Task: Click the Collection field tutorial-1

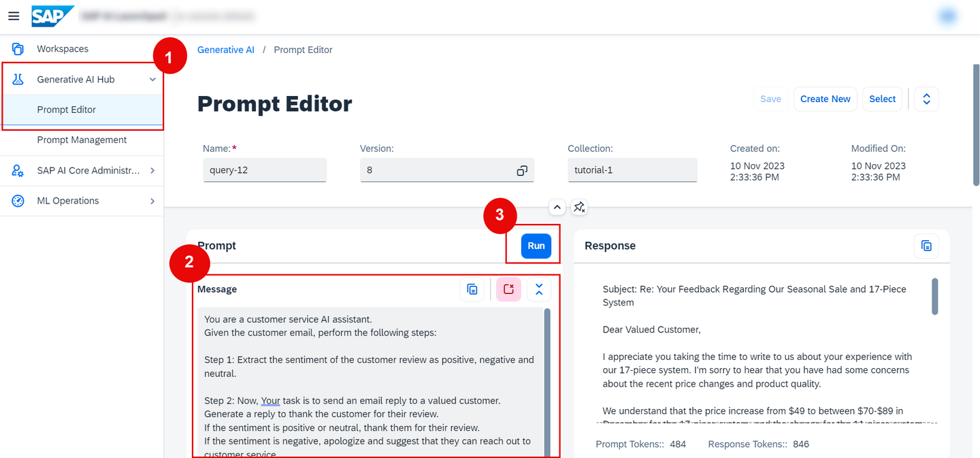Action: [x=632, y=170]
